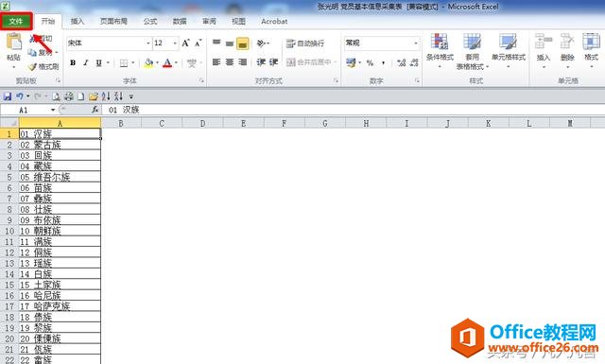Click the text orientation icon

[261, 43]
